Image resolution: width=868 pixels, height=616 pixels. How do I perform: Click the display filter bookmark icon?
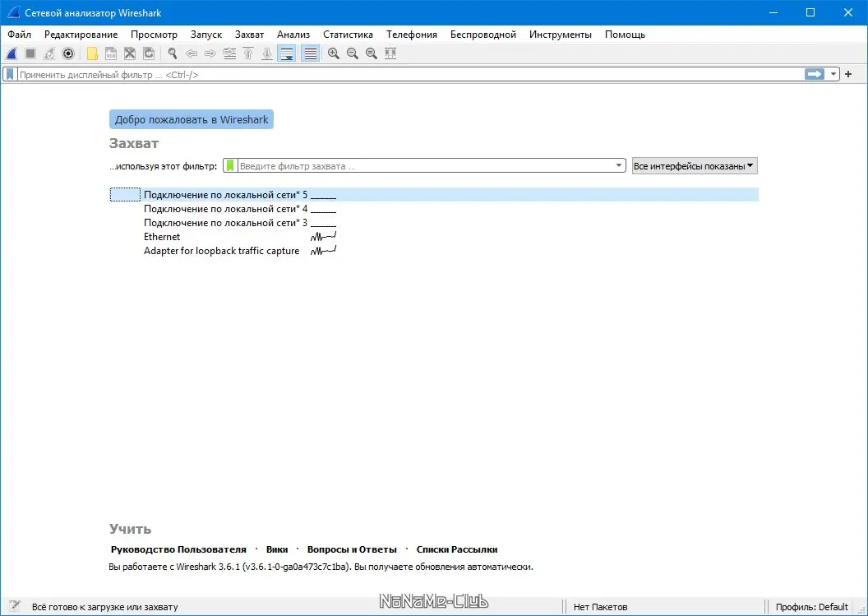click(x=10, y=74)
